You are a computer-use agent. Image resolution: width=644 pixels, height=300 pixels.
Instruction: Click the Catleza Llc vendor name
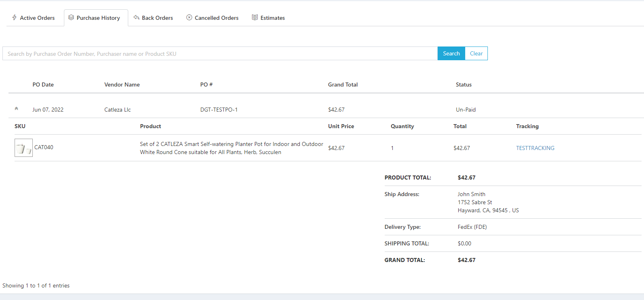click(x=117, y=110)
